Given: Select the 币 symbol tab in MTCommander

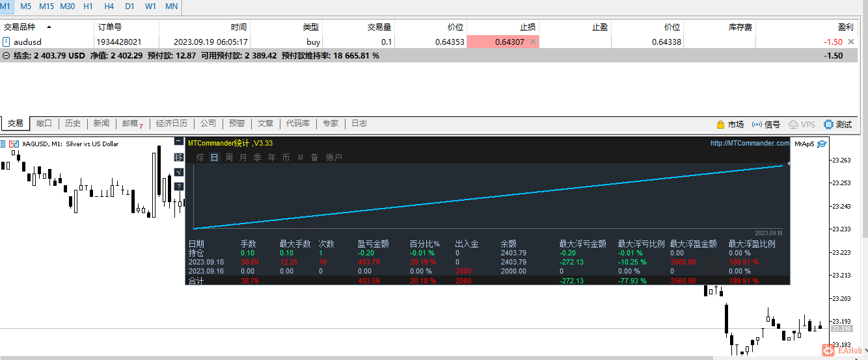Looking at the screenshot, I should coord(286,157).
